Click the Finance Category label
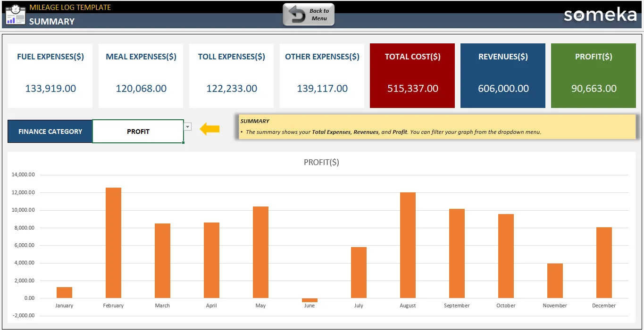Viewport: 644px width, 330px height. [x=50, y=132]
